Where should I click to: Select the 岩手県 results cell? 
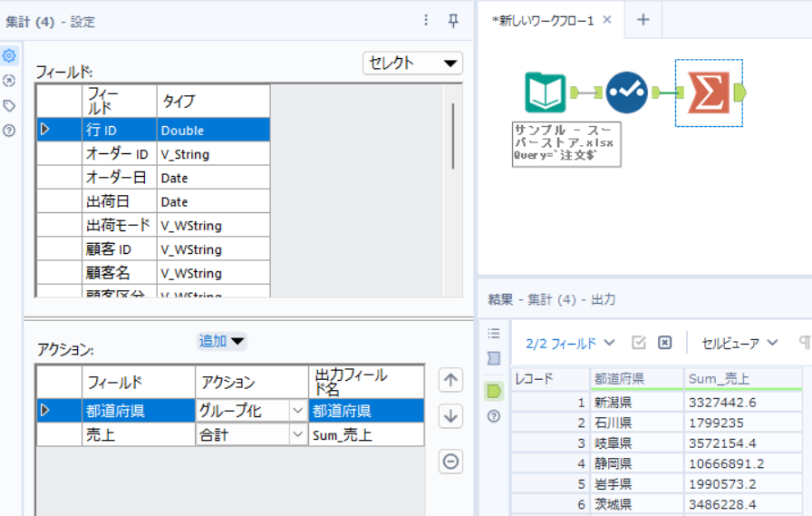tap(637, 484)
